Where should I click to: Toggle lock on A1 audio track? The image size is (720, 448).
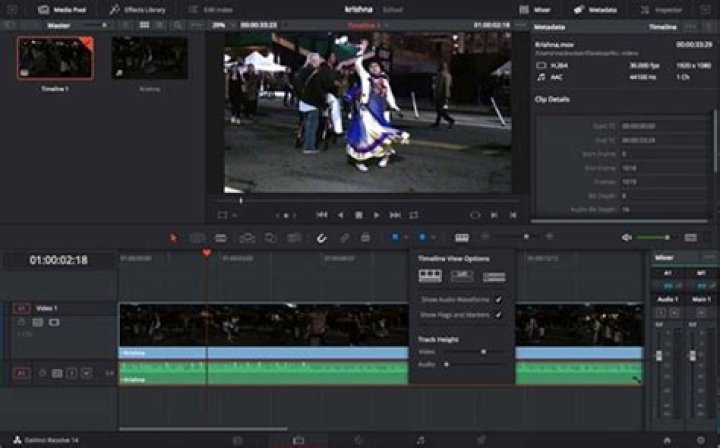42,373
